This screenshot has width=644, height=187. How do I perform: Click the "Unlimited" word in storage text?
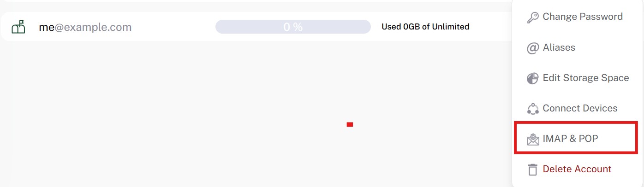[x=450, y=27]
